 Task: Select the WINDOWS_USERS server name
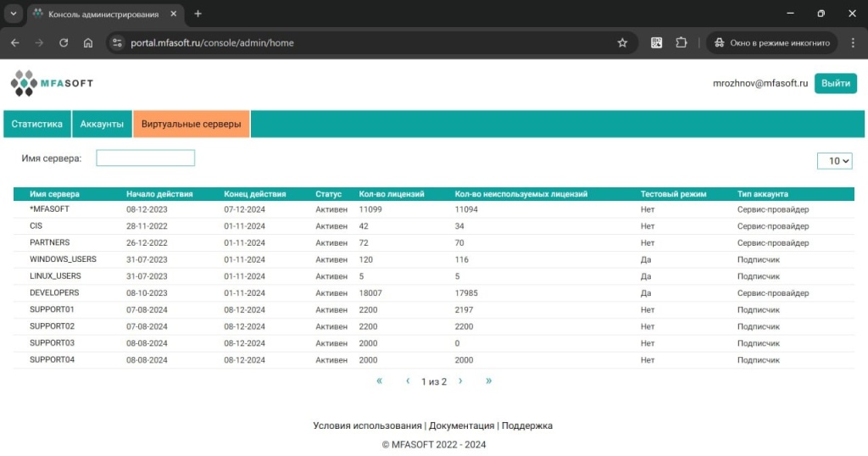[63, 259]
